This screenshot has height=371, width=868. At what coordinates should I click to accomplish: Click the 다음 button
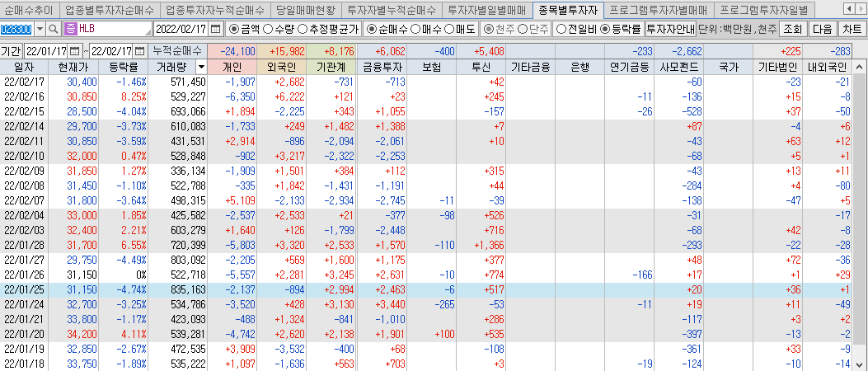click(x=823, y=29)
